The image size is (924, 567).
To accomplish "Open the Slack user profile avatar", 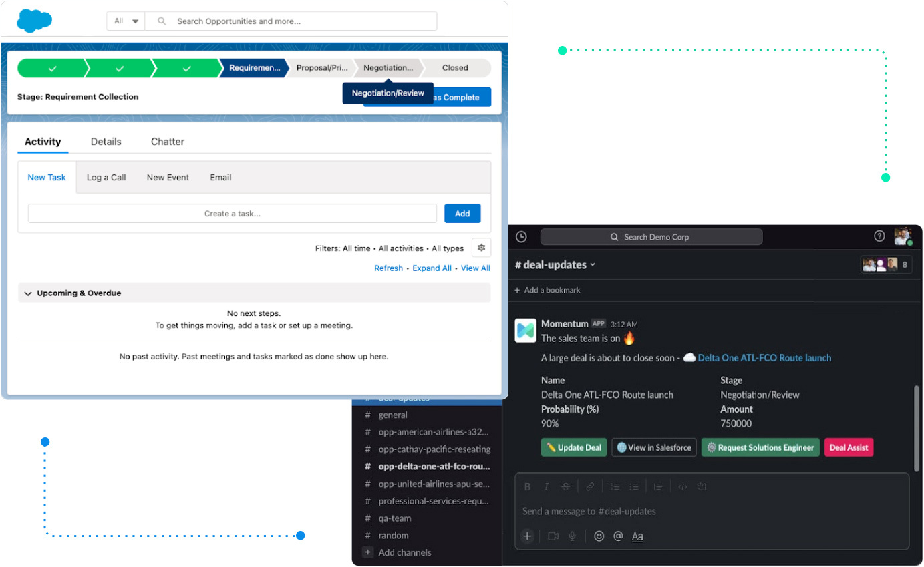I will pos(903,236).
